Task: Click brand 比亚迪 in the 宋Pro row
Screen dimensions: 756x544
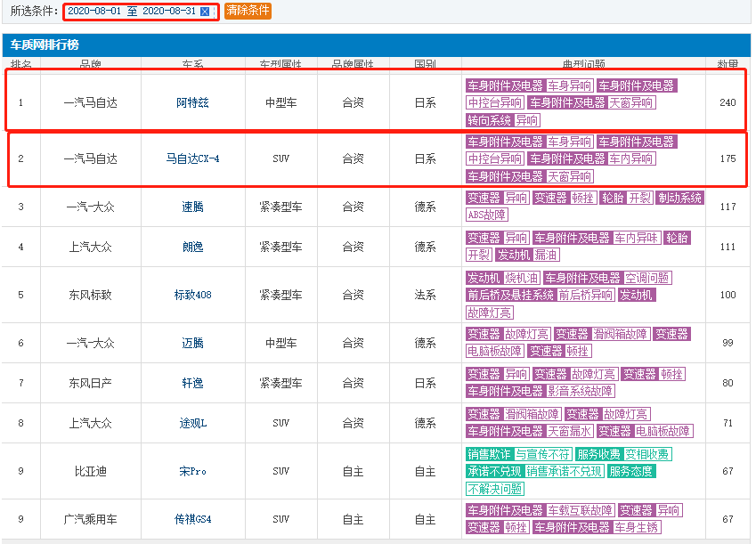Action: tap(90, 471)
